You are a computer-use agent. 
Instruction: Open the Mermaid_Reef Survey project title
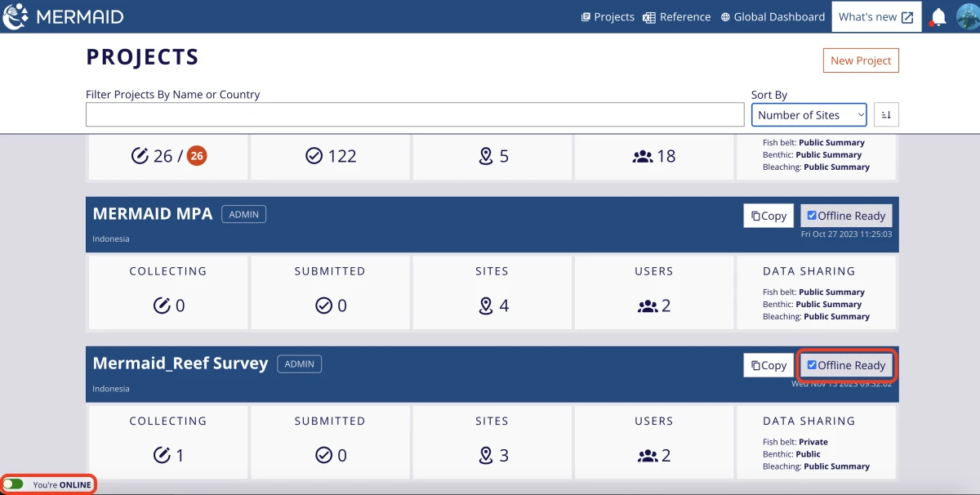[x=180, y=363]
